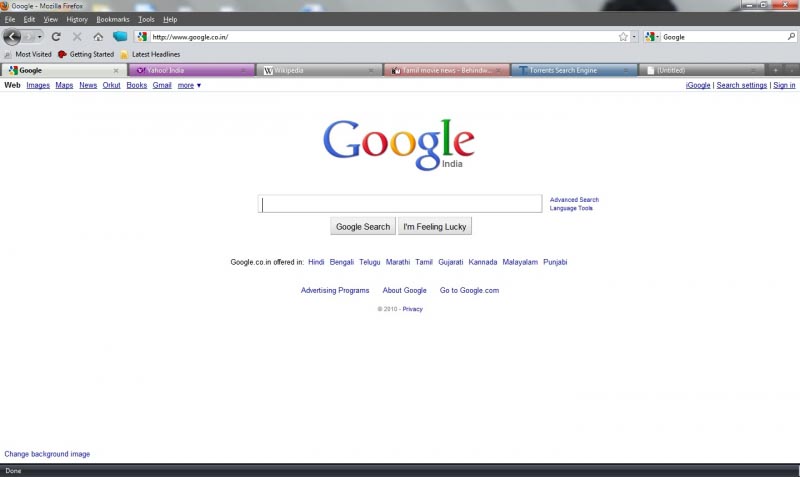
Task: Open Google News link
Action: pyautogui.click(x=88, y=85)
